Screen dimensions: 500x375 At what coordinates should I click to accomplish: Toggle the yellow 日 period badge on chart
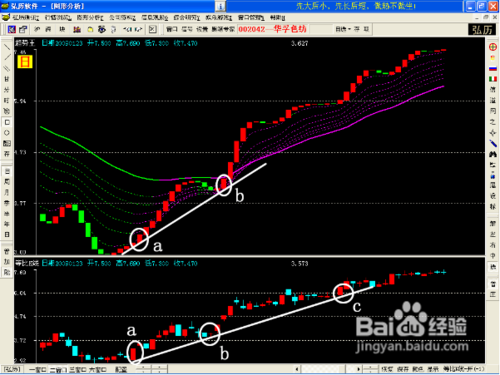pyautogui.click(x=25, y=62)
